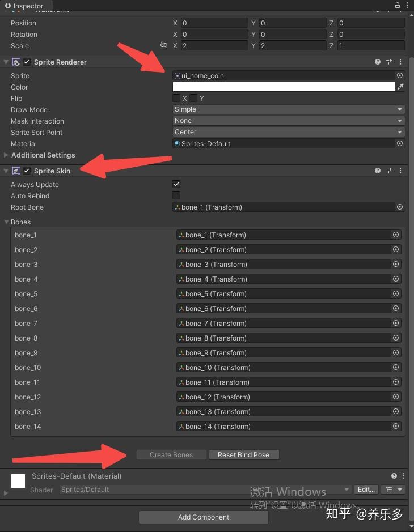Screen dimensions: 414x532
Task: Enable Flip X checkbox
Action: [x=176, y=98]
